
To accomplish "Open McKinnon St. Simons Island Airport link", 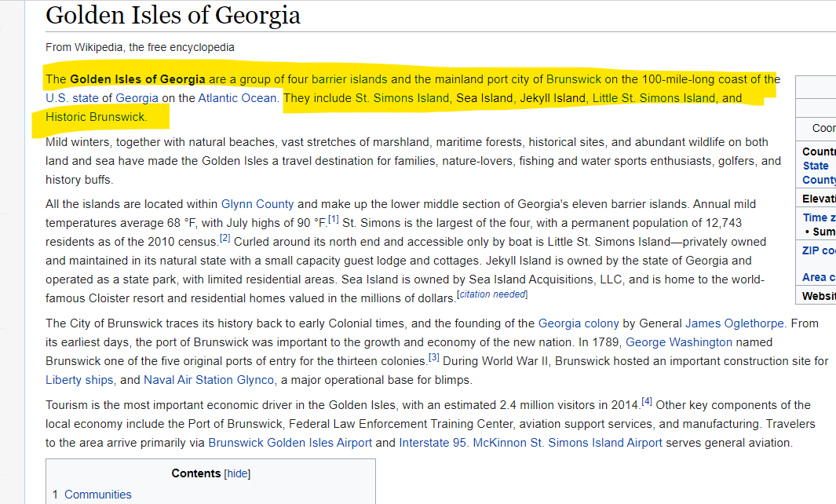I will pyautogui.click(x=568, y=444).
